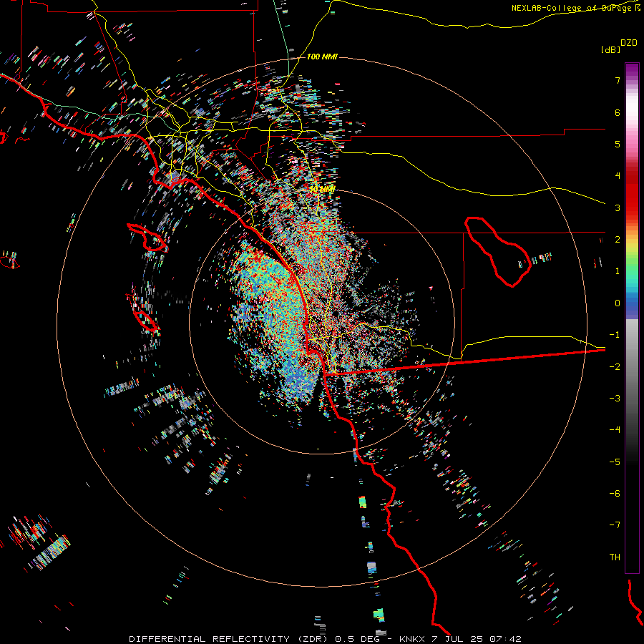Click the -4 tick label on scale
This screenshot has width=644, height=644.
tap(615, 430)
